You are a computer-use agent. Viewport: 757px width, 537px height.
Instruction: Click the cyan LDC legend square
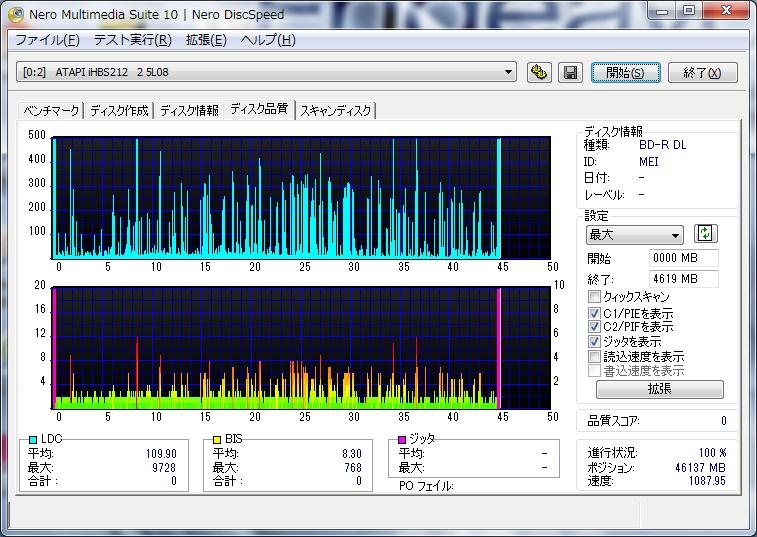pos(33,439)
